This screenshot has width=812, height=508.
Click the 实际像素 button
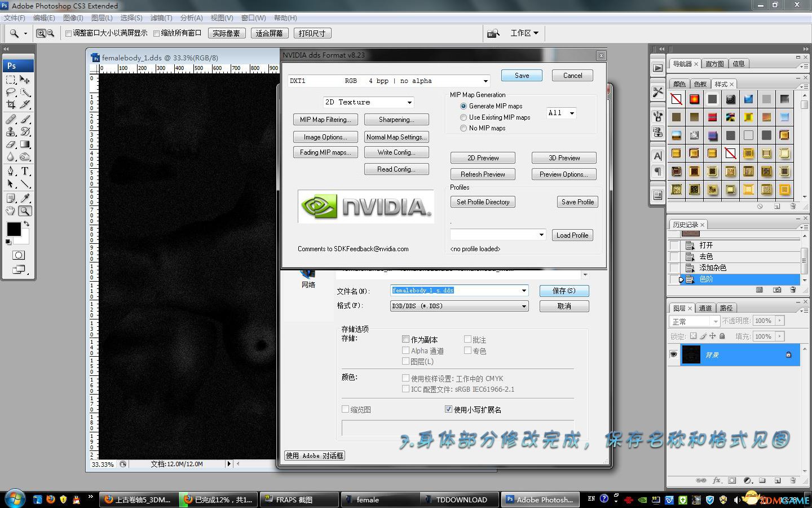tap(226, 33)
